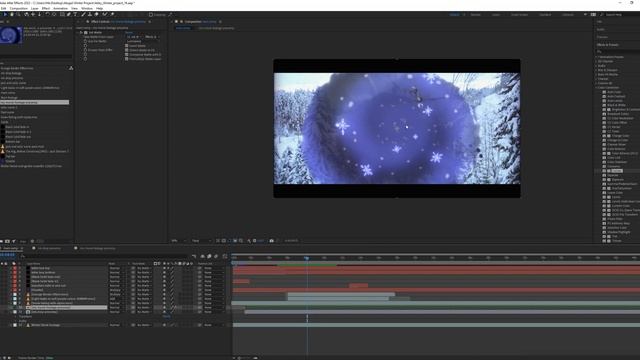Image resolution: width=640 pixels, height=360 pixels.
Task: Toggle Premultiply Matte Layer stopwatch
Action: tap(85, 59)
